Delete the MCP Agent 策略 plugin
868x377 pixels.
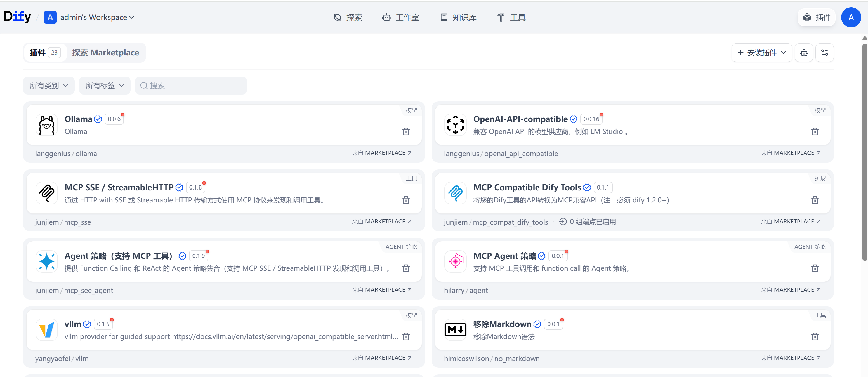pyautogui.click(x=815, y=268)
